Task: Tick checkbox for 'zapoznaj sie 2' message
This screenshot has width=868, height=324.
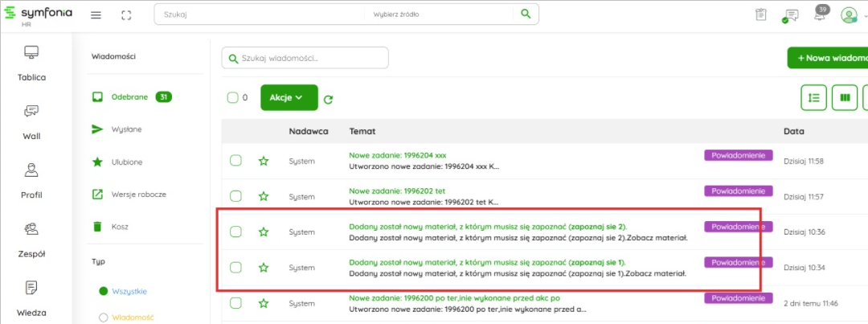Action: (x=235, y=232)
